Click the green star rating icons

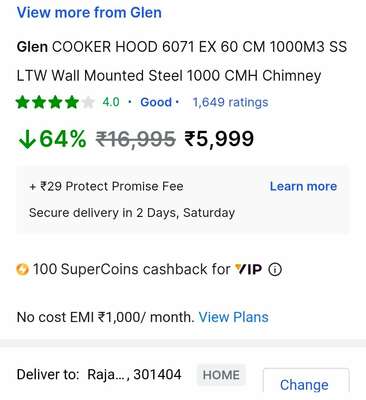47,102
